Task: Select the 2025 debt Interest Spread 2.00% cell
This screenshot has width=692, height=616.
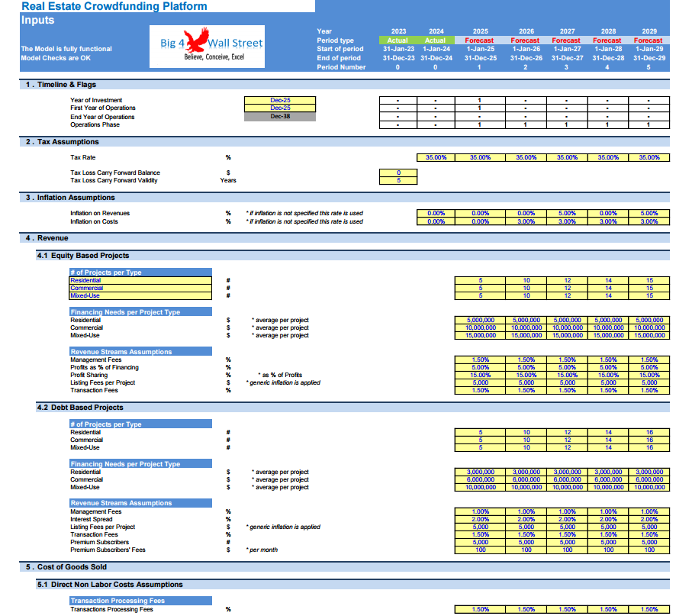Action: [x=480, y=519]
